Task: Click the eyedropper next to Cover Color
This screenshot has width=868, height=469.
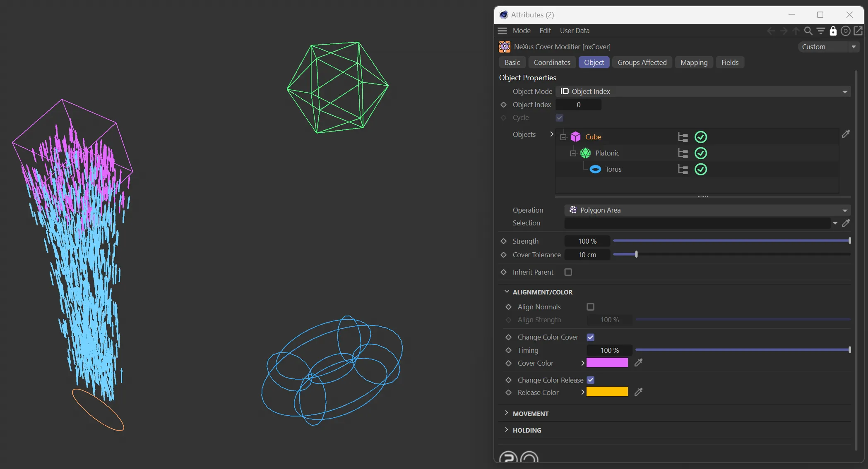Action: click(x=639, y=363)
